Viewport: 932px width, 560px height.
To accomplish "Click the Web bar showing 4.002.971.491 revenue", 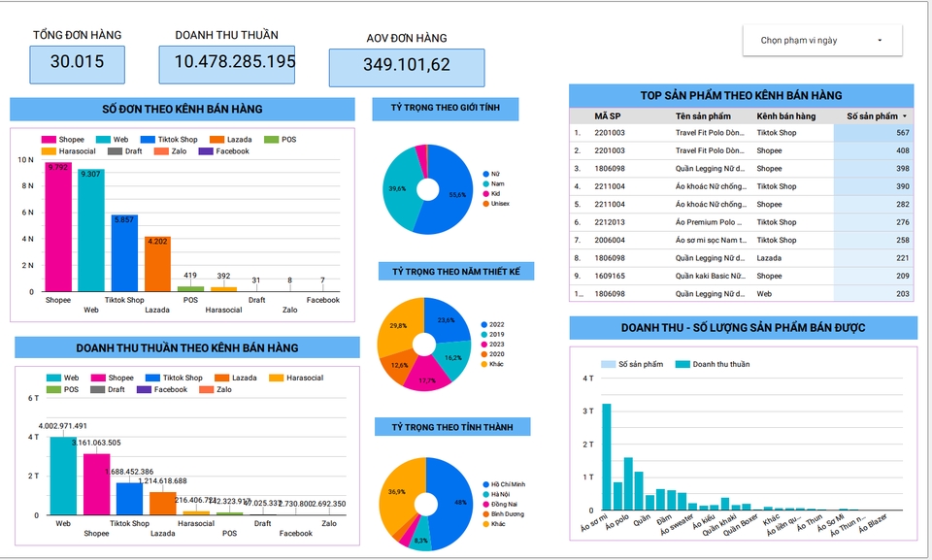I will point(63,476).
